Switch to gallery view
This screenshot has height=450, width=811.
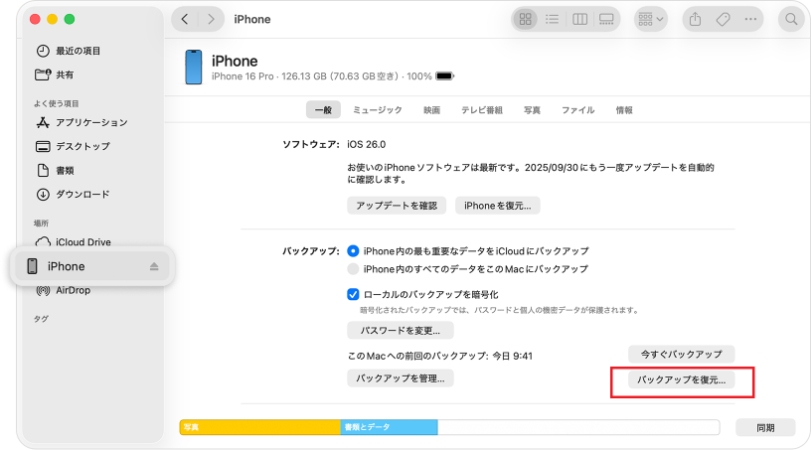click(606, 19)
